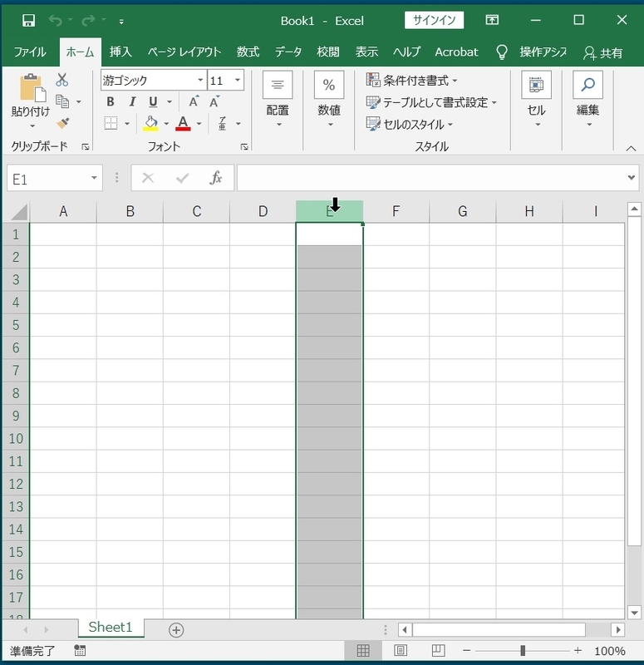
Task: Toggle bold formatting
Action: (111, 101)
